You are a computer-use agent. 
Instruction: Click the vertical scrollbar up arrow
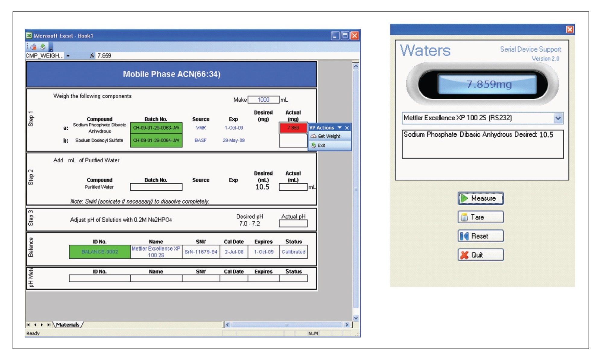(x=356, y=66)
